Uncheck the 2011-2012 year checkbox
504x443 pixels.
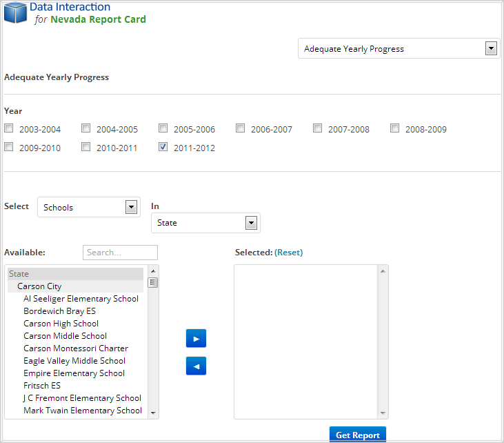point(163,147)
